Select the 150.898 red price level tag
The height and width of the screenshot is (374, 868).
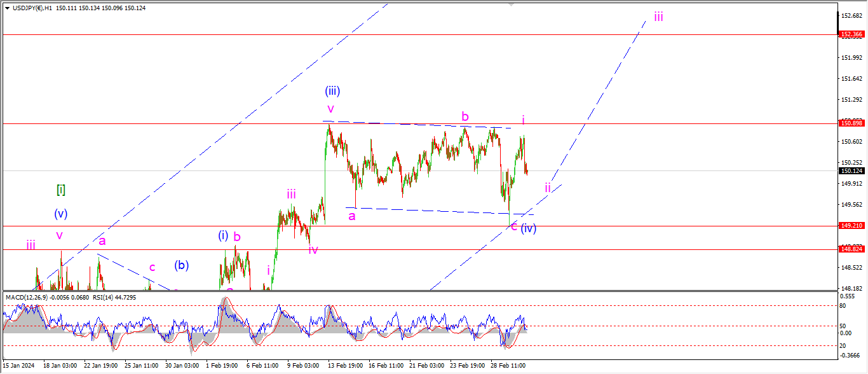pos(851,123)
